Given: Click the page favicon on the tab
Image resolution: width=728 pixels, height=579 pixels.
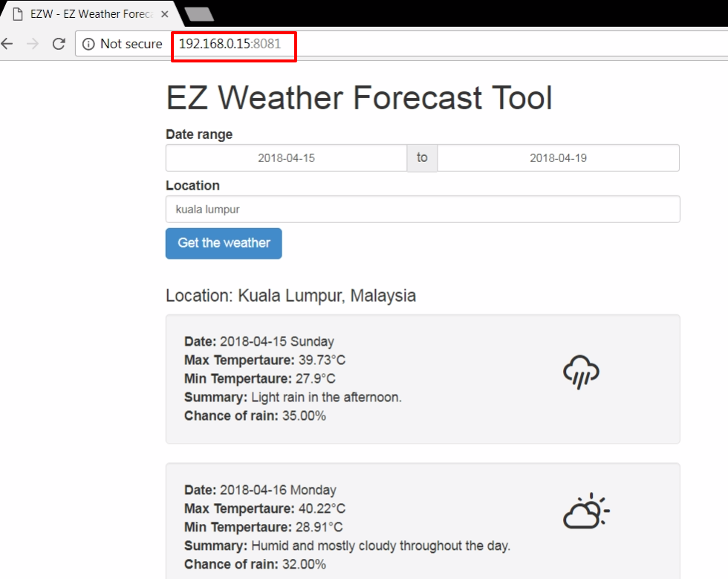Looking at the screenshot, I should pyautogui.click(x=19, y=14).
